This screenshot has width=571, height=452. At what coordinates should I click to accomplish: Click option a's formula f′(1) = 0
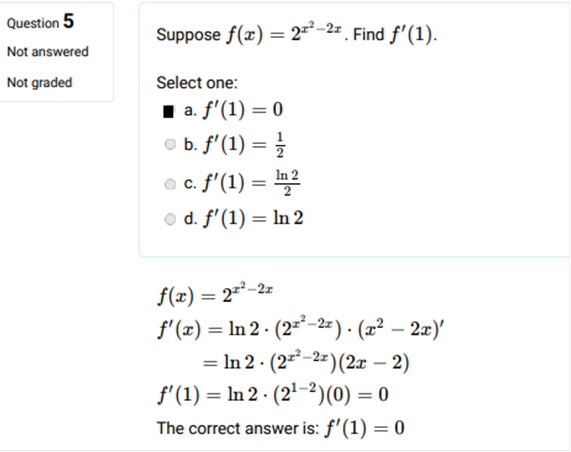coord(243,109)
